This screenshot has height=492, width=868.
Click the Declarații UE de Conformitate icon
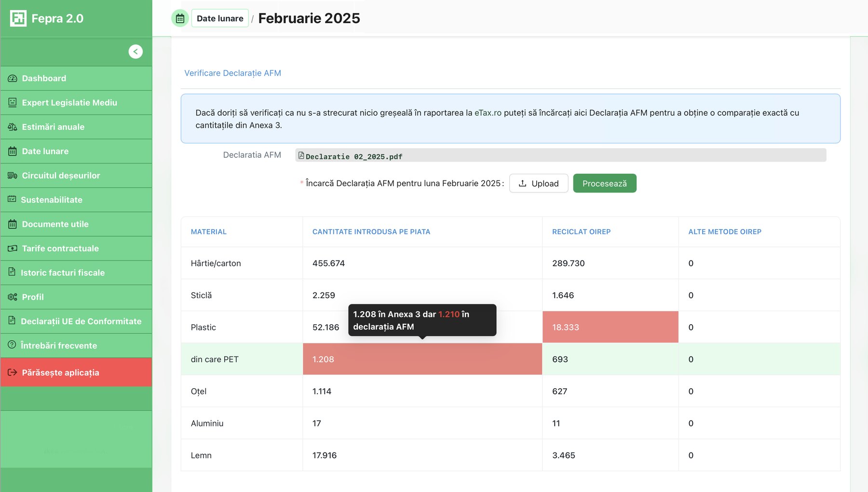pos(12,320)
